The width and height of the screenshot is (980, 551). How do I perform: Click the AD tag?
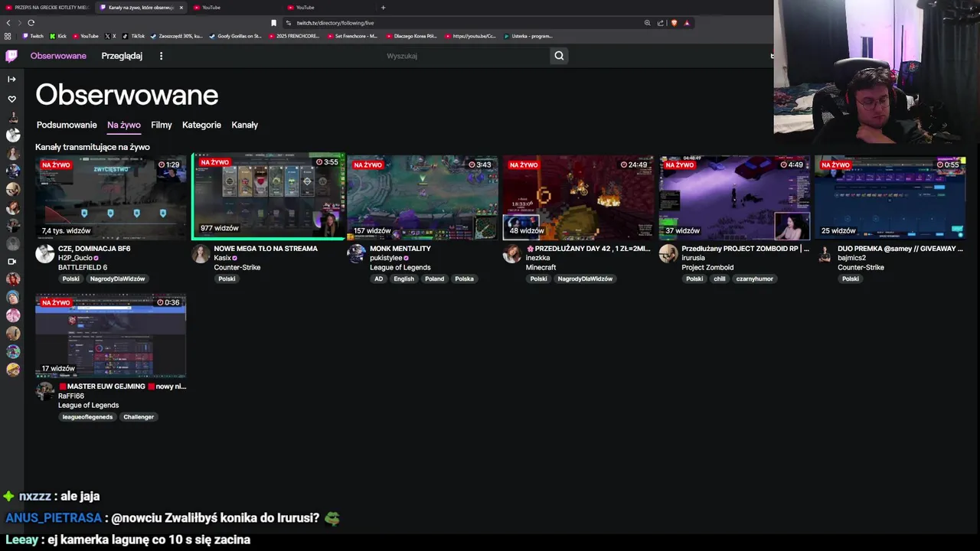click(378, 279)
